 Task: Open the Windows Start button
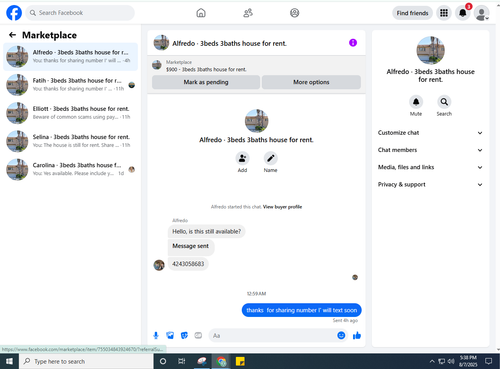coord(9,361)
